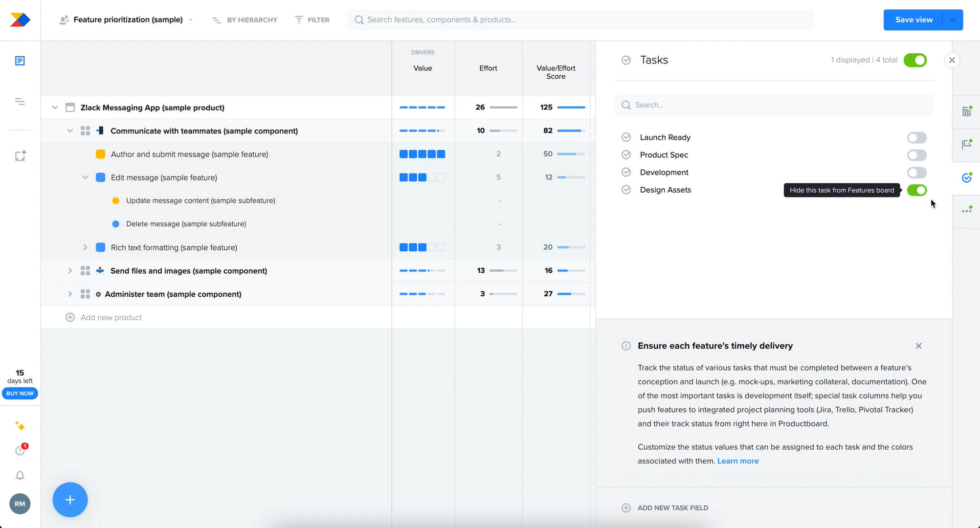The width and height of the screenshot is (980, 528).
Task: Expand the Send files and images component
Action: pos(70,270)
